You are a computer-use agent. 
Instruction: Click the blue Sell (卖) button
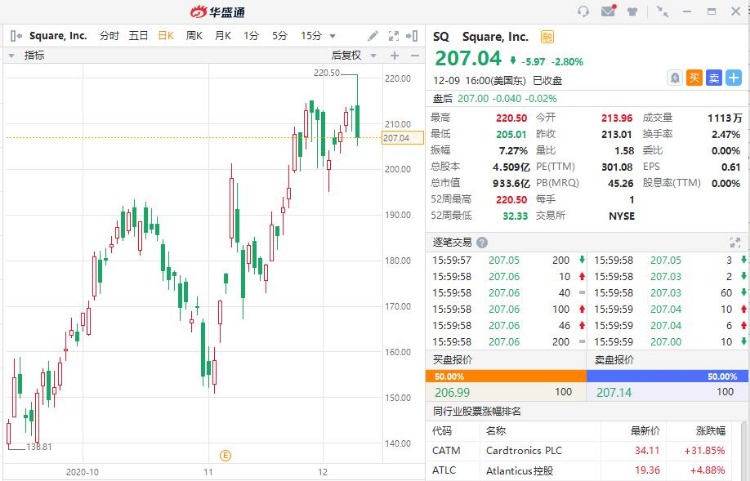[714, 78]
